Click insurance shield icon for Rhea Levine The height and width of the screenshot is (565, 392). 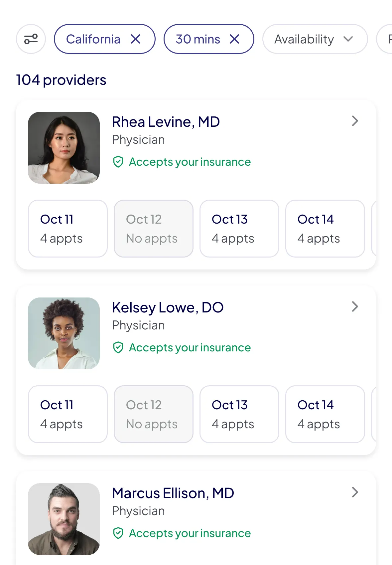pos(118,162)
